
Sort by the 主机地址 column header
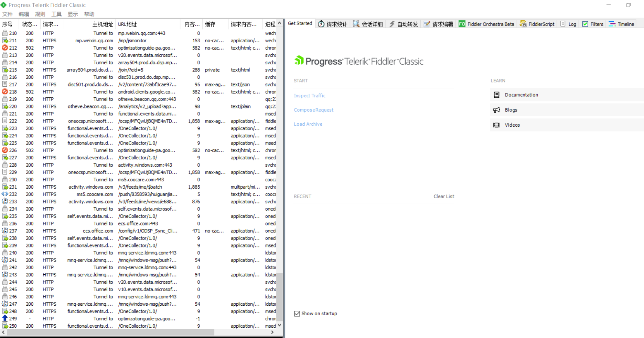click(x=89, y=24)
